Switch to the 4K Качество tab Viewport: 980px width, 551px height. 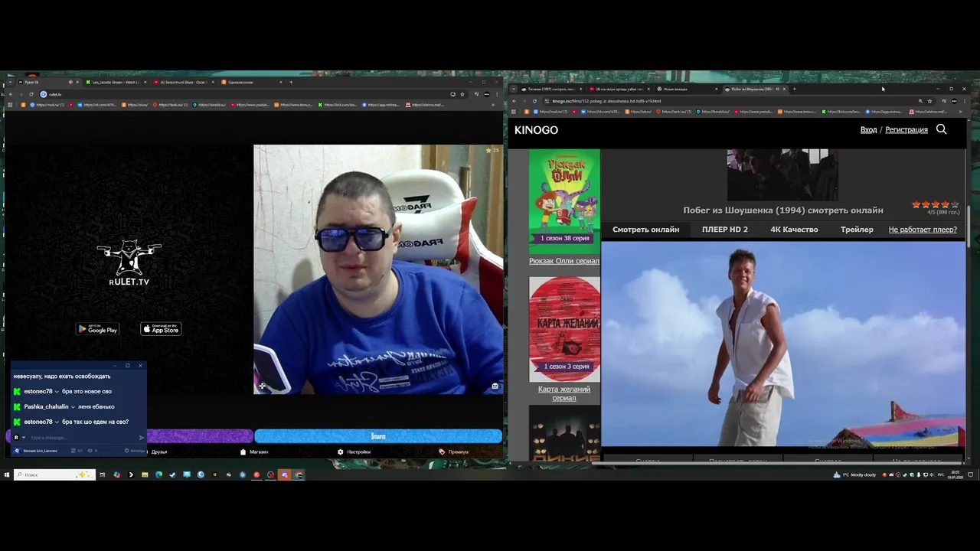point(794,230)
